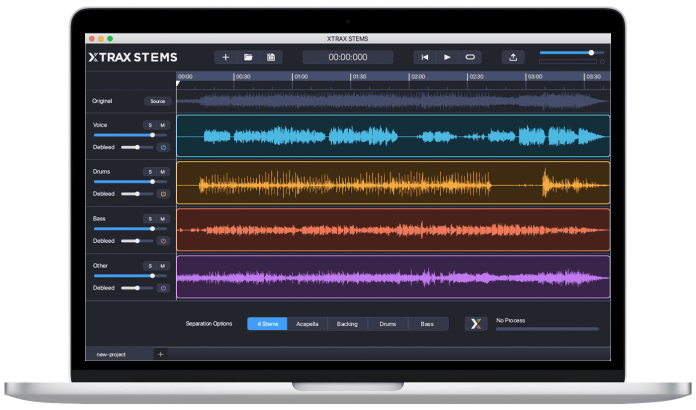This screenshot has height=410, width=696.
Task: Start playback with the play button
Action: pos(447,57)
